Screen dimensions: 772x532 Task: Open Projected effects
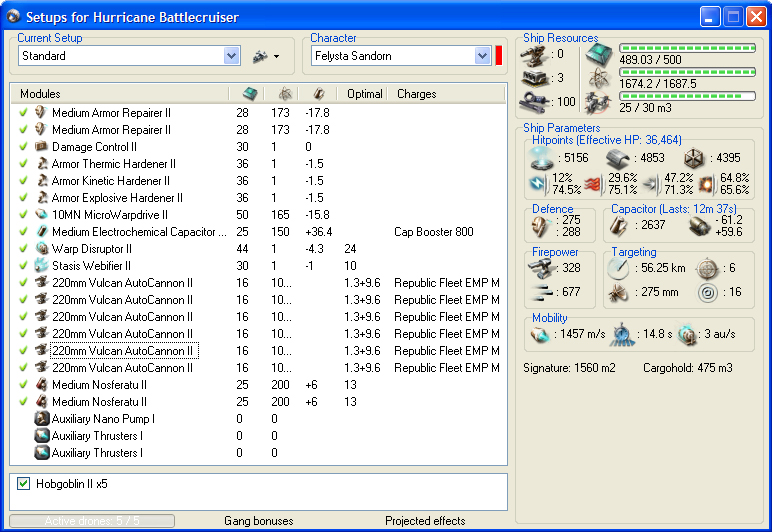pos(426,521)
